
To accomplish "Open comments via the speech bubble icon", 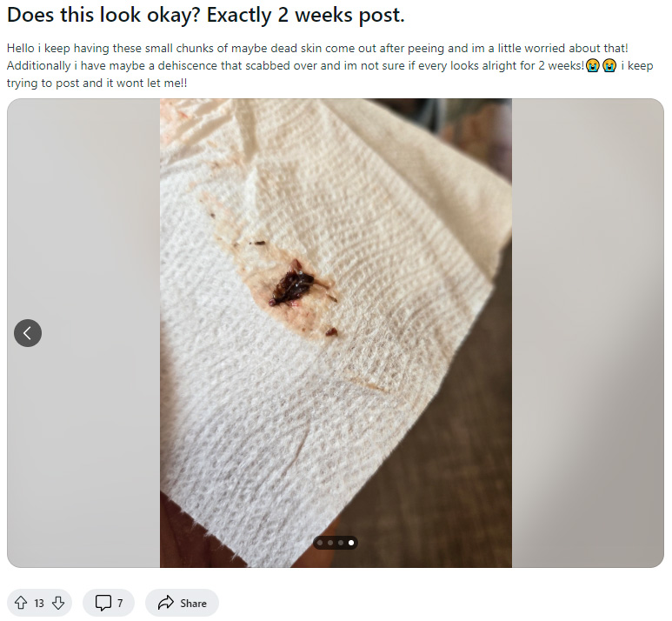I will 103,603.
